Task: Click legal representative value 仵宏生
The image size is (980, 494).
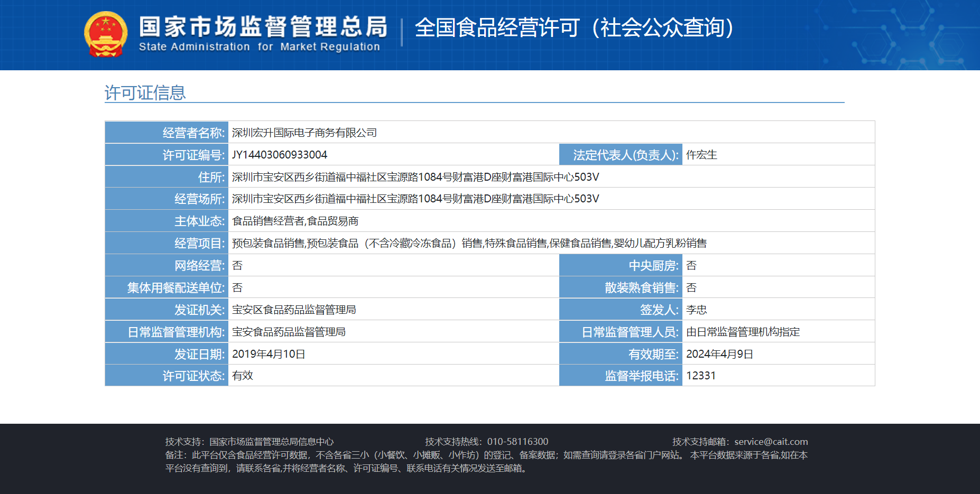Action: coord(701,155)
